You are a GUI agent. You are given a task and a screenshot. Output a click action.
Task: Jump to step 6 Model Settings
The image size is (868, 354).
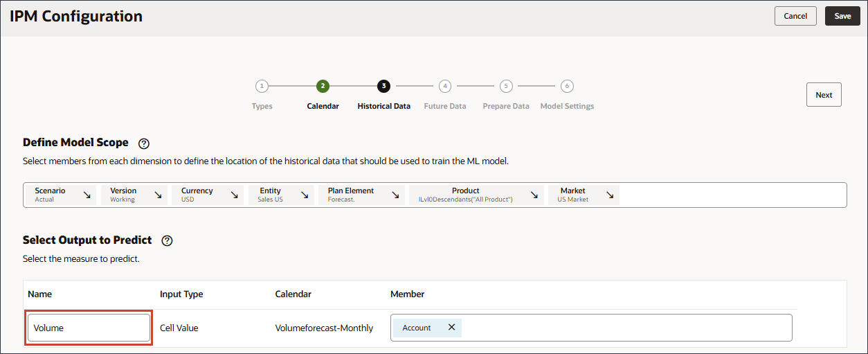[x=567, y=87]
